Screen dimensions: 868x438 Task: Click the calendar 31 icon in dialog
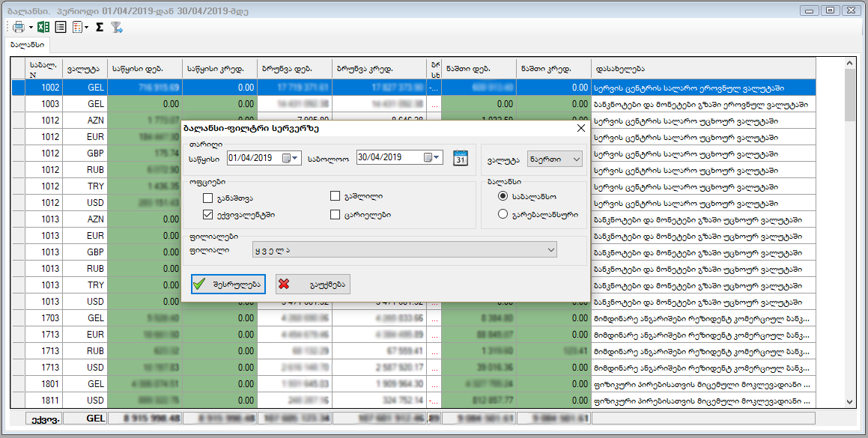coord(461,158)
